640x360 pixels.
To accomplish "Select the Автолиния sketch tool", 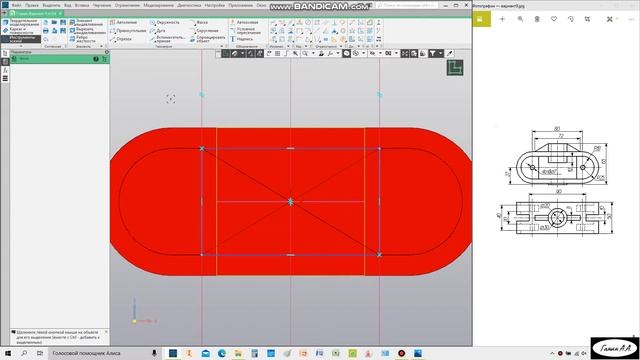I will pyautogui.click(x=123, y=22).
